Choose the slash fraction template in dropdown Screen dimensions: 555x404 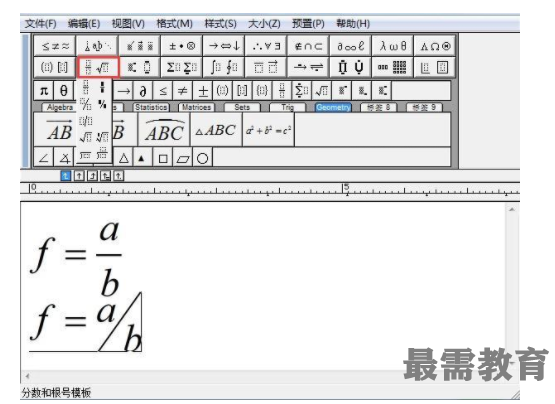click(x=86, y=121)
